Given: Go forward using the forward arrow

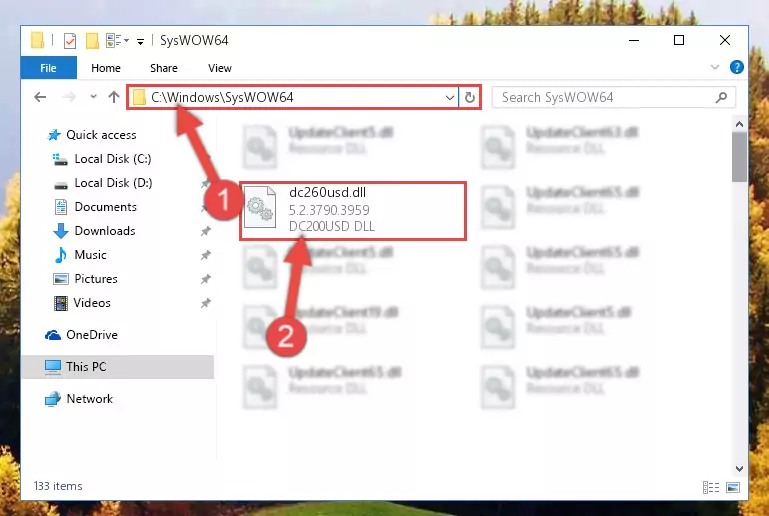Looking at the screenshot, I should pyautogui.click(x=69, y=97).
